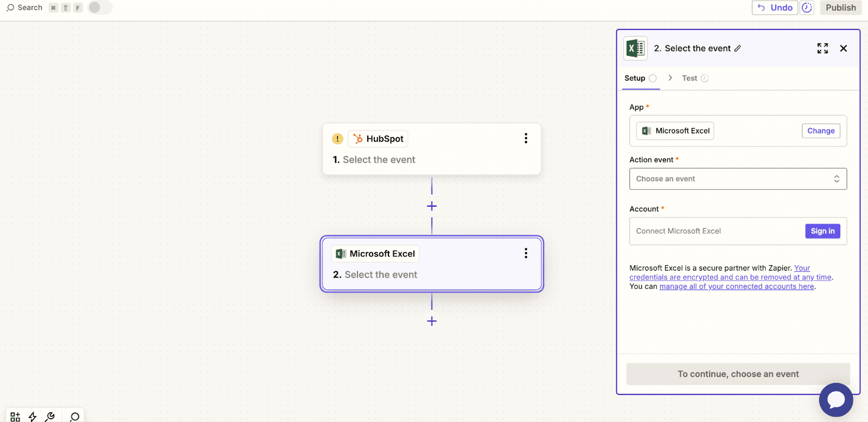Expand the step panel to full screen

(x=822, y=48)
